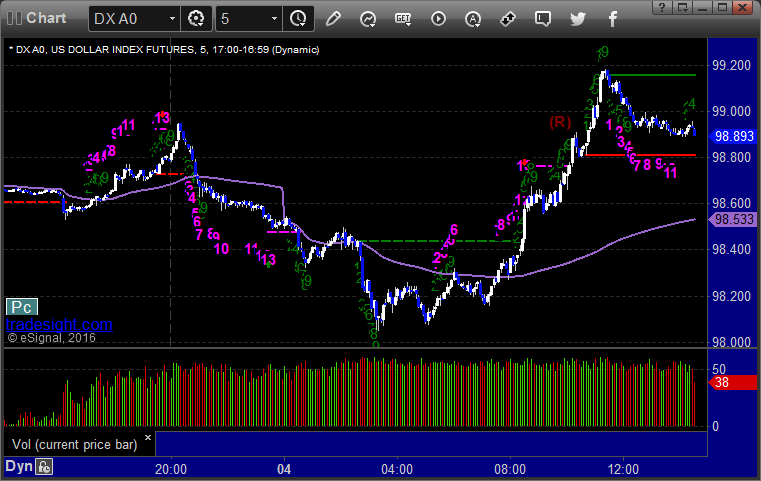
Task: Click the 98.533 moving average marker
Action: click(x=733, y=219)
